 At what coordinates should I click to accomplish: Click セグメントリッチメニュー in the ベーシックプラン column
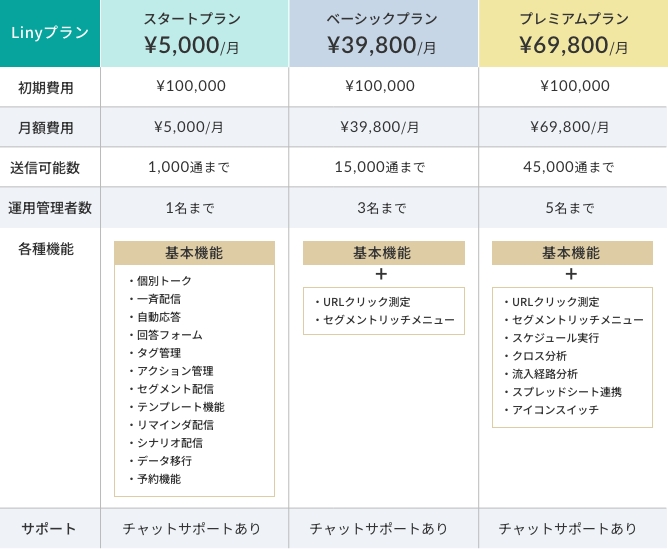click(389, 320)
